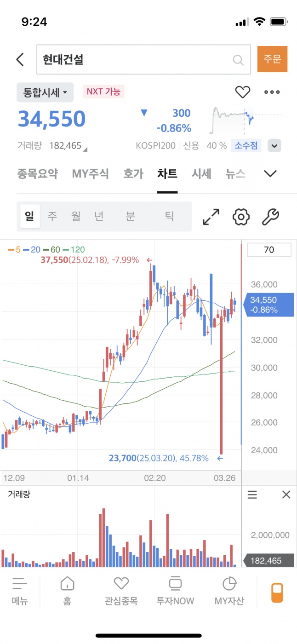Image resolution: width=297 pixels, height=644 pixels.
Task: Tap the search magnifier icon
Action: (x=238, y=60)
